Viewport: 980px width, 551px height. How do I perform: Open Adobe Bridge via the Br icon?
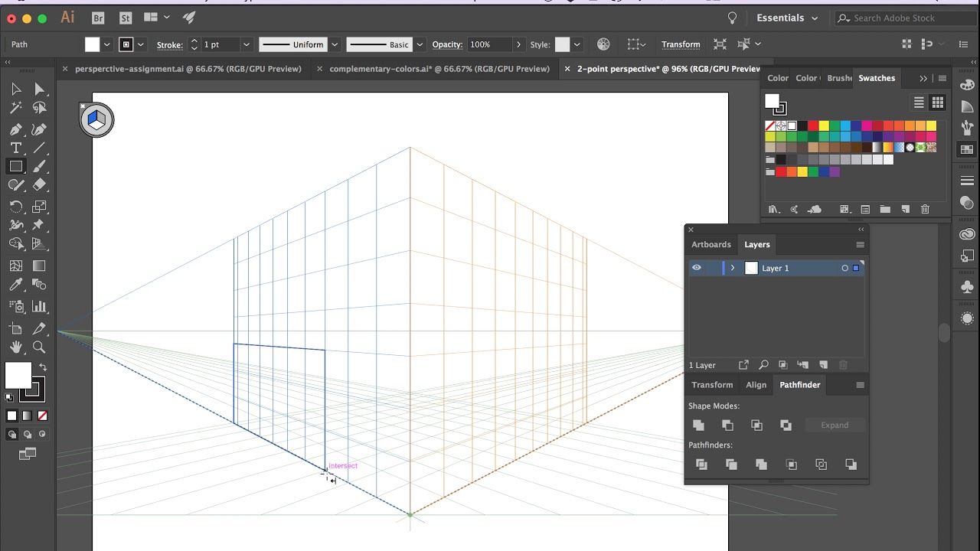(x=98, y=18)
